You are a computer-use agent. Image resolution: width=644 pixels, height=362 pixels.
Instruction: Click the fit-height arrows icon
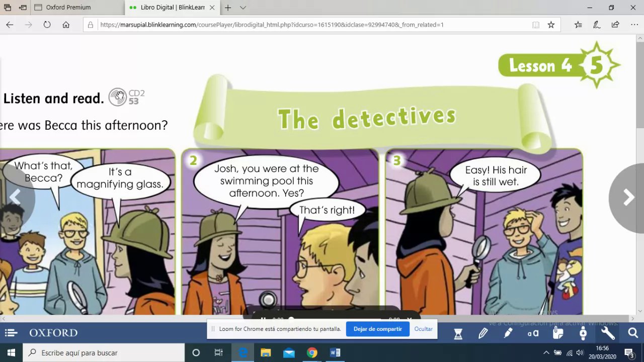(583, 333)
